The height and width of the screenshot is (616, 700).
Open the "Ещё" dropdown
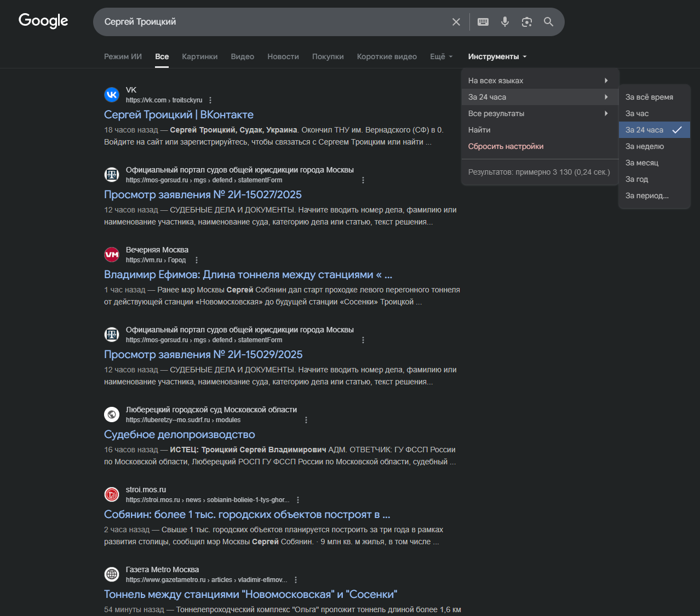pos(441,56)
